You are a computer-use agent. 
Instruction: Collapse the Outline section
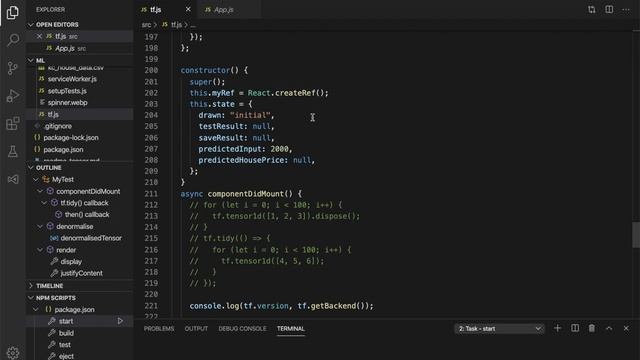coord(31,168)
